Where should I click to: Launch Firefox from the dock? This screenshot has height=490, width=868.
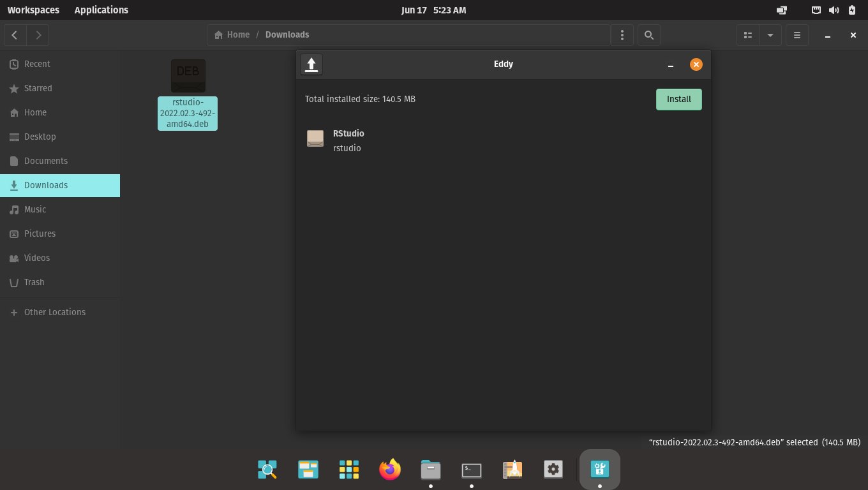pyautogui.click(x=390, y=470)
